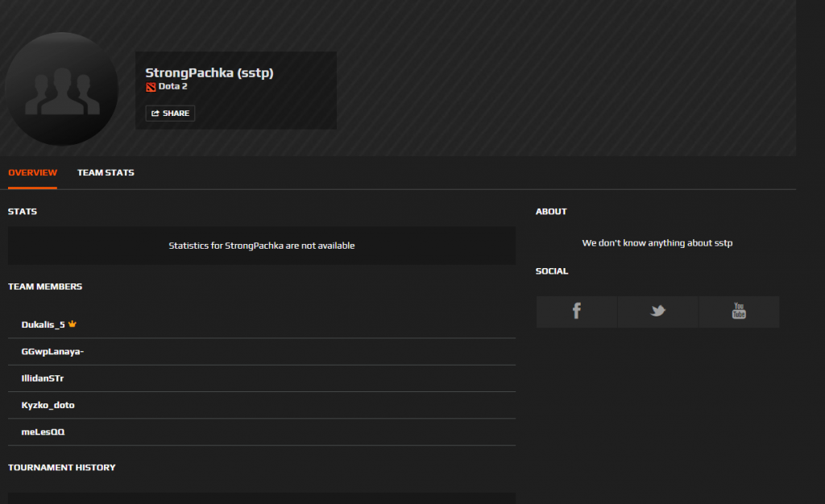Click the Dota 2 game icon

151,87
